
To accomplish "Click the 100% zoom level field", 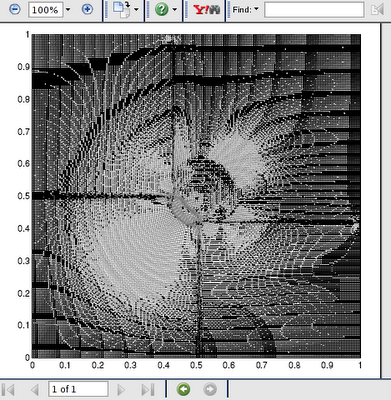I will pyautogui.click(x=46, y=10).
